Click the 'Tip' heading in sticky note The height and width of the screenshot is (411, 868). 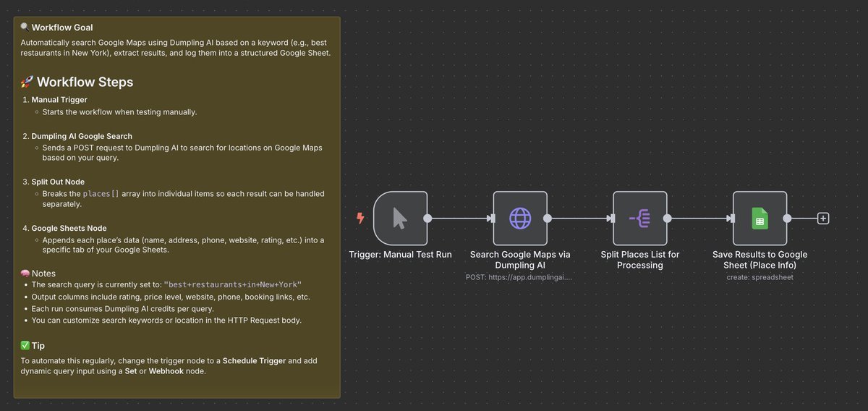point(38,346)
